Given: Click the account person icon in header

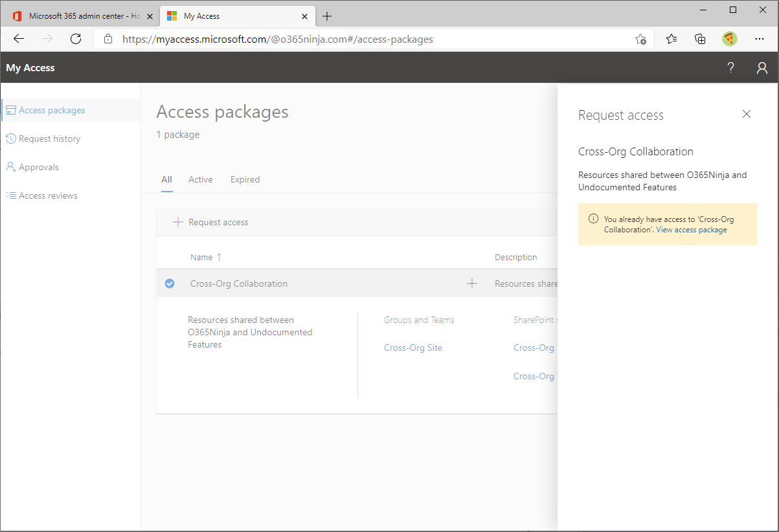Looking at the screenshot, I should (x=762, y=67).
